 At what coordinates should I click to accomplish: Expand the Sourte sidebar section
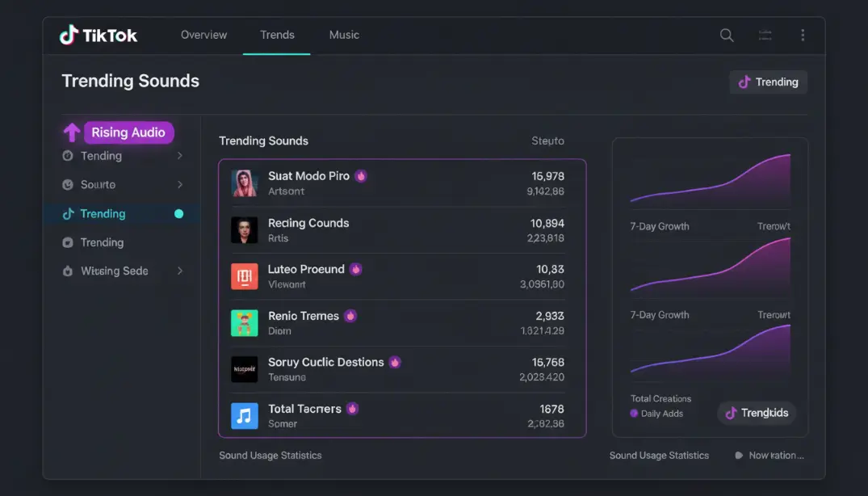point(180,184)
